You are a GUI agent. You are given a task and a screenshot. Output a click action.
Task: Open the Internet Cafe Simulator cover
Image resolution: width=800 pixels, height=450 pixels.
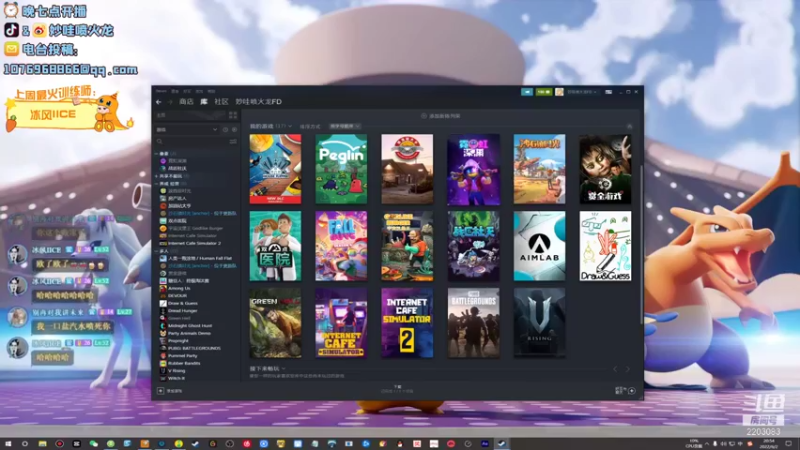tap(341, 323)
